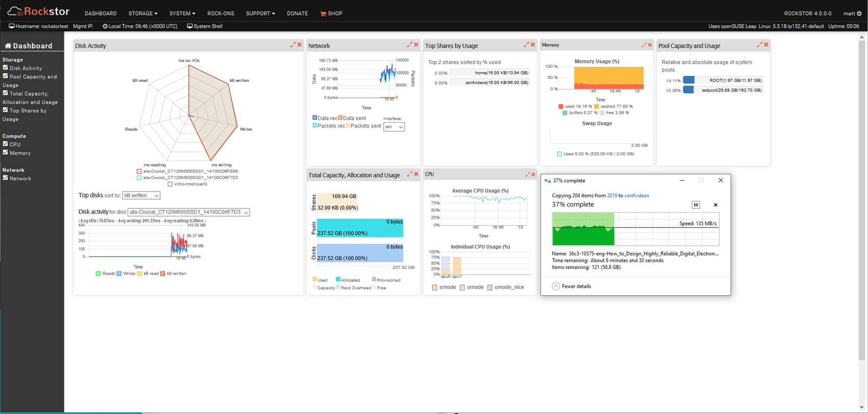Click the Rockstor logo
This screenshot has width=868, height=414.
[x=39, y=11]
